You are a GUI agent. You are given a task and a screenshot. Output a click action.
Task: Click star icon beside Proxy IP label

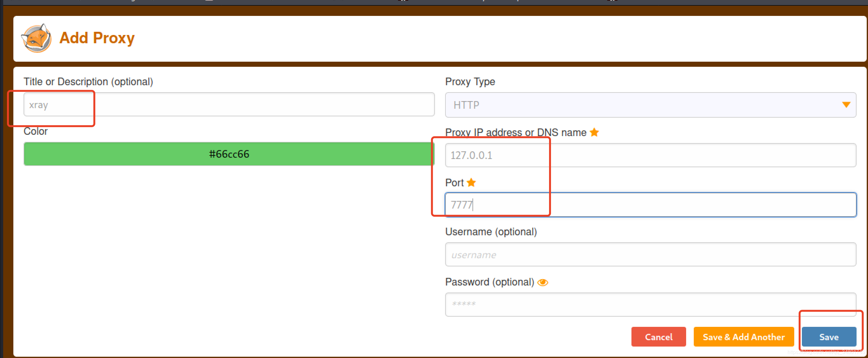(594, 132)
